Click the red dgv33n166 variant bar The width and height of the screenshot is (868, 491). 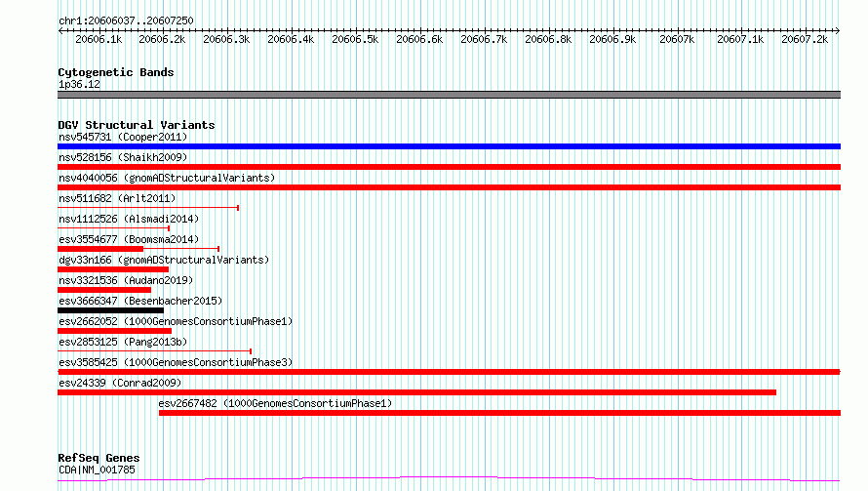click(x=113, y=269)
